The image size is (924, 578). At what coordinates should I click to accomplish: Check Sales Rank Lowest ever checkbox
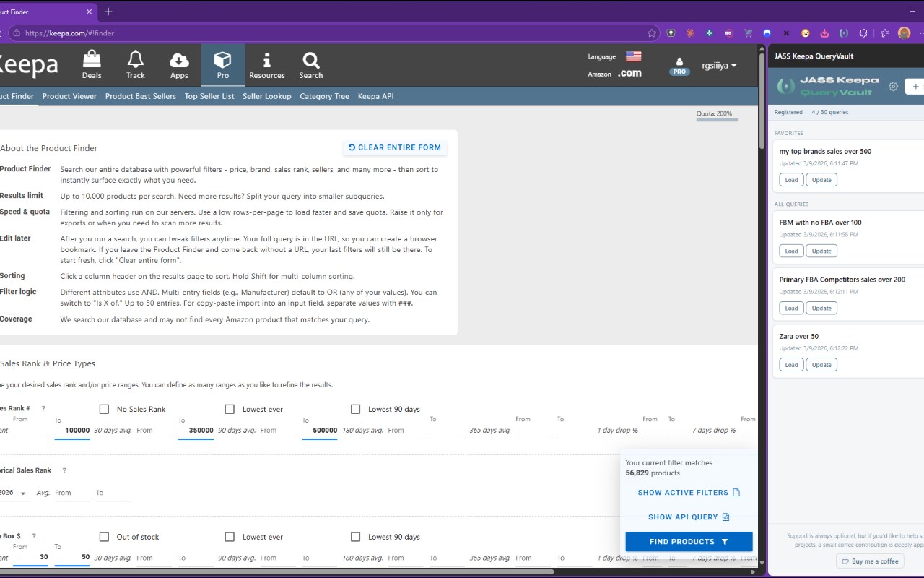(x=230, y=409)
